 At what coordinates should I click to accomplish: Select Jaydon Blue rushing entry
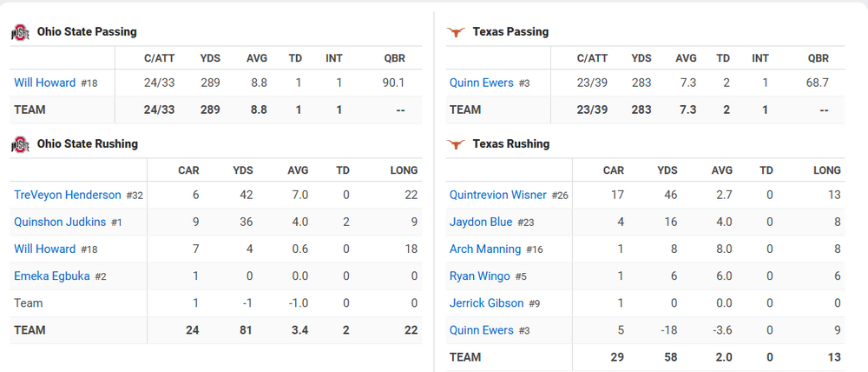481,222
